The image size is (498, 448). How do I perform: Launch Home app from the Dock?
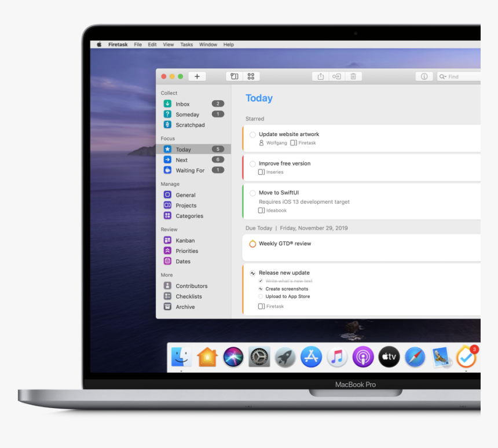[207, 357]
